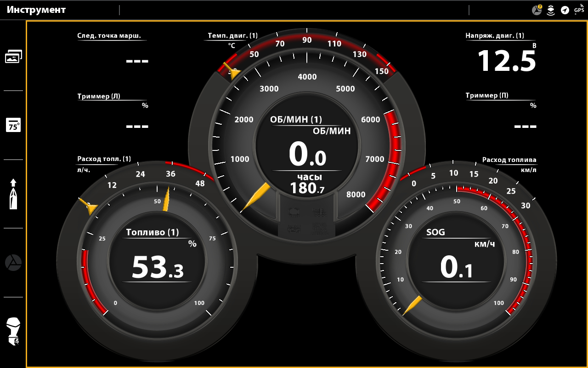Select the След. точка марш. data box
The image size is (588, 368).
coord(113,51)
